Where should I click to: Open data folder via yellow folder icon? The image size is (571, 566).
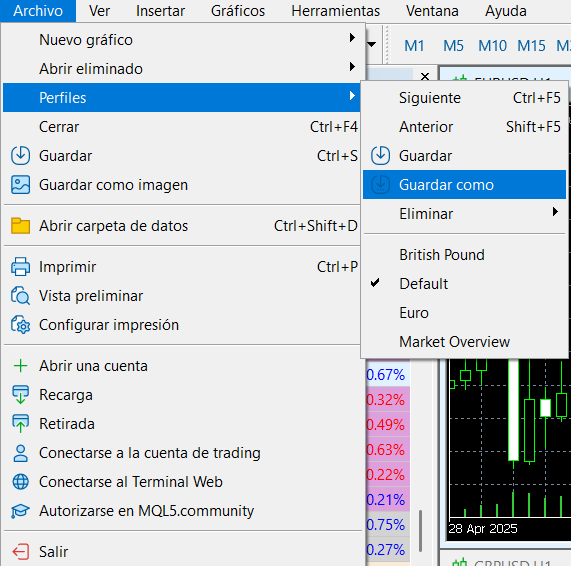coord(20,225)
